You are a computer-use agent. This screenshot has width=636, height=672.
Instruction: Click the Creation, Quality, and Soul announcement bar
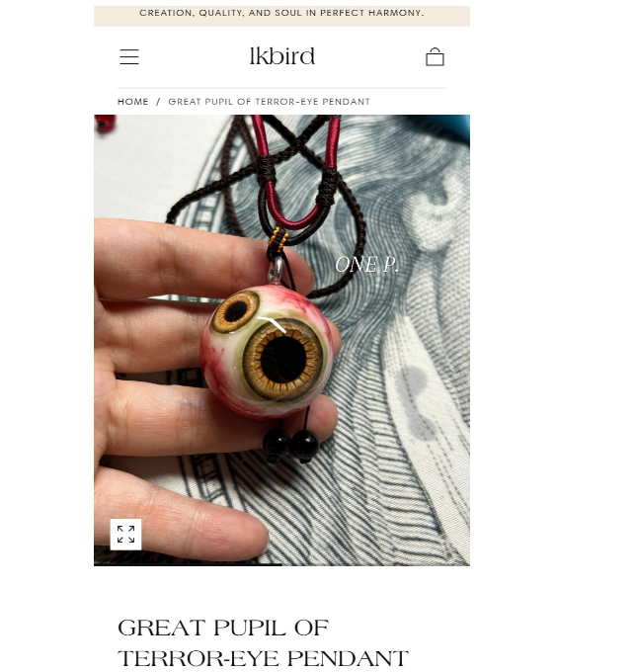[x=281, y=13]
